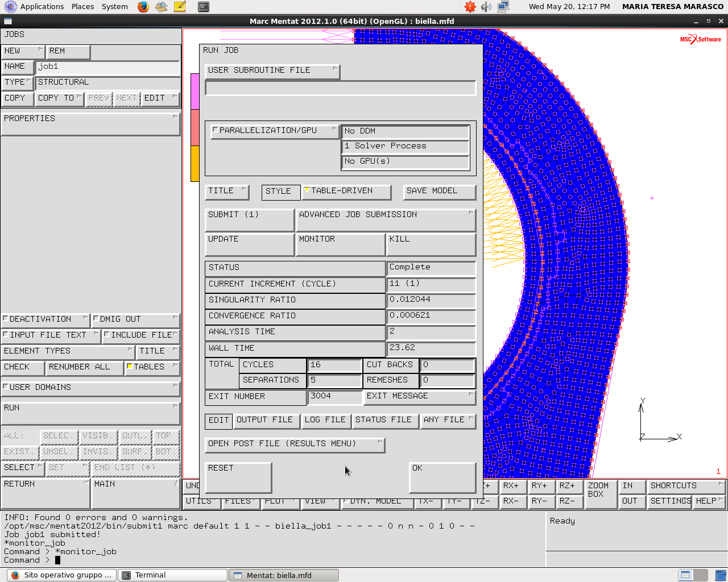The image size is (728, 582).
Task: Open ANY FILE selector
Action: coord(448,421)
